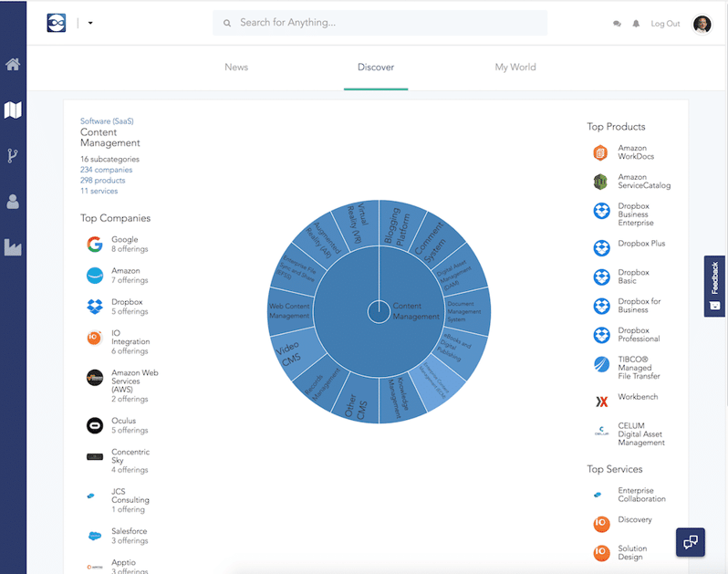Open the chat messages icon in the header
Image resolution: width=728 pixels, height=574 pixels.
(617, 24)
